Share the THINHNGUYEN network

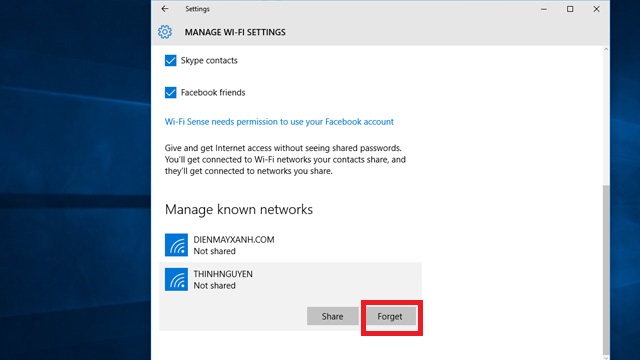[x=333, y=316]
